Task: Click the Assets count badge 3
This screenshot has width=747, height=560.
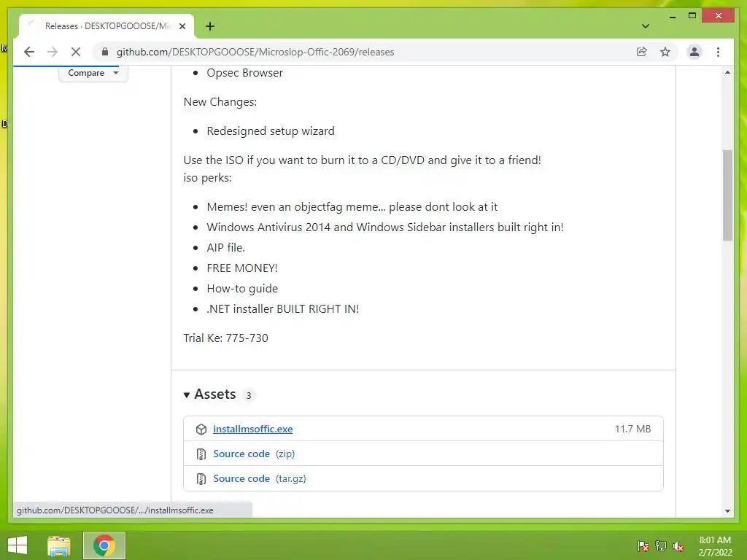Action: [x=249, y=396]
